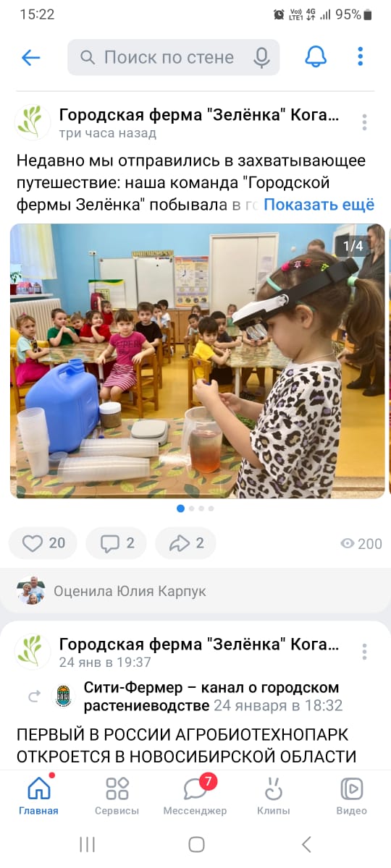Open the kindergarten photo
Image resolution: width=391 pixels, height=868 pixels.
pos(197,360)
